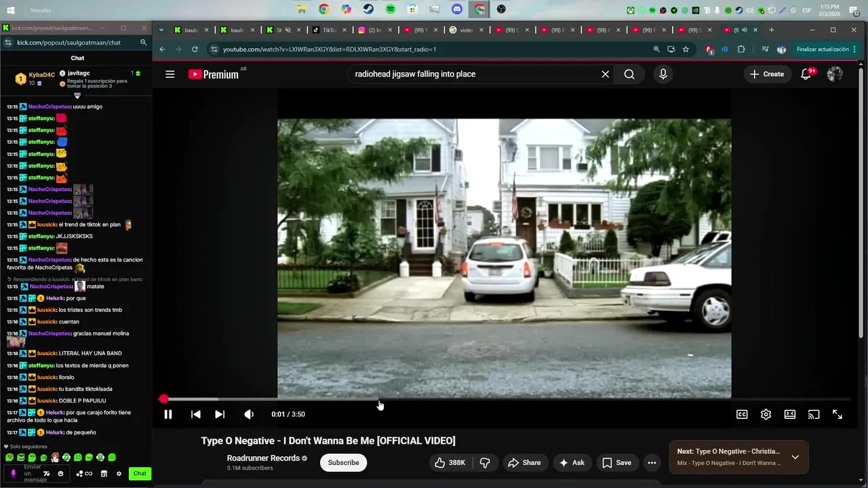Open Chrome zoom magnifier in address bar
This screenshot has height=488, width=868.
[x=656, y=49]
